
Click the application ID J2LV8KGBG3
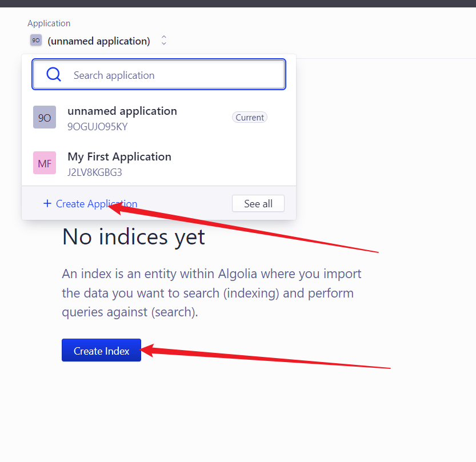[95, 172]
